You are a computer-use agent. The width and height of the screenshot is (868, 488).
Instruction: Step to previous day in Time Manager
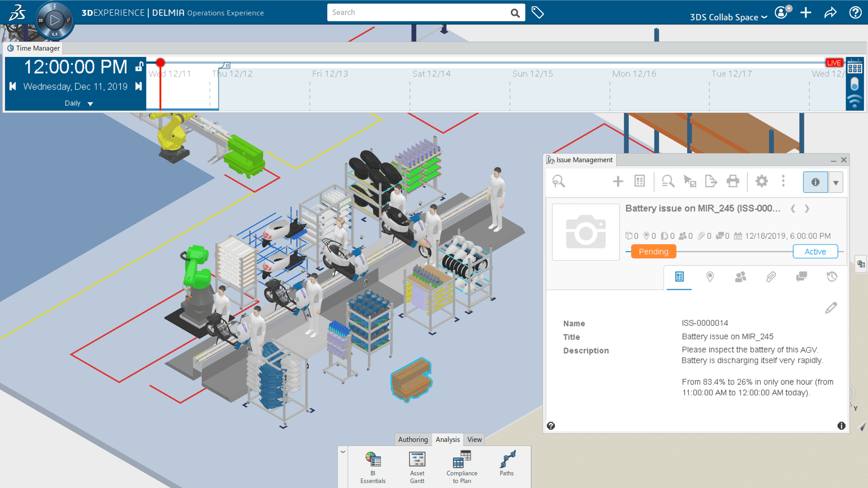click(13, 86)
